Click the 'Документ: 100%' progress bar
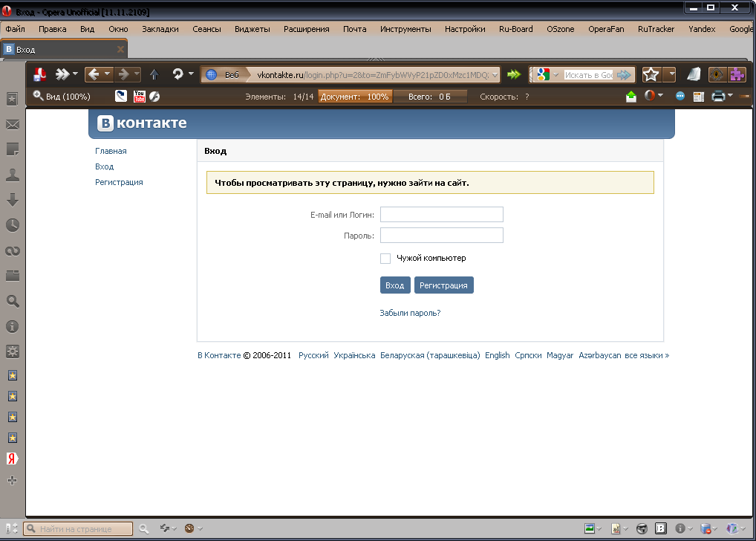The height and width of the screenshot is (541, 756). pos(355,97)
